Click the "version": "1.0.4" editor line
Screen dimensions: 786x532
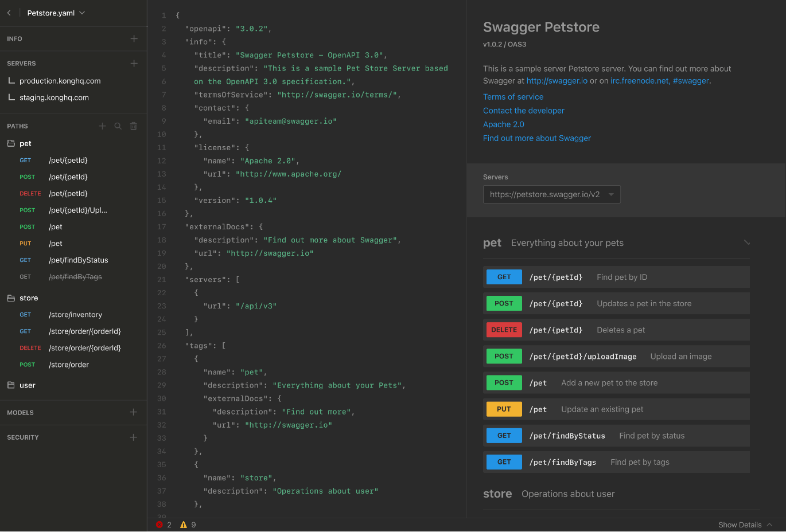pyautogui.click(x=235, y=201)
